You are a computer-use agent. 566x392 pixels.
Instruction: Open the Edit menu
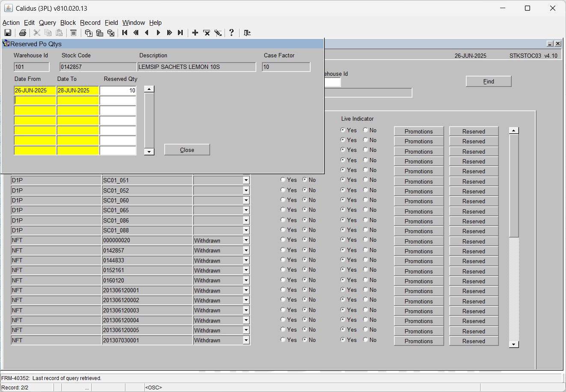29,23
